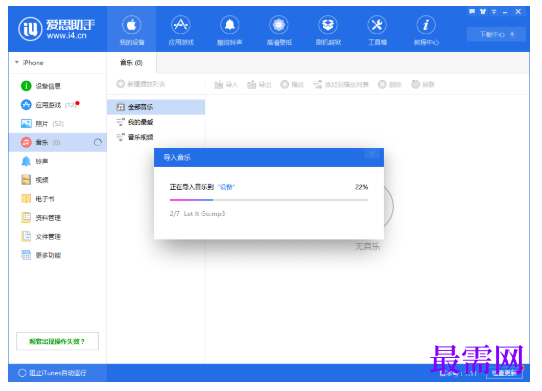Screen dimensions: 542x391
Task: Click the "2/7 Let It Go.mp3" file text
Action: (197, 214)
